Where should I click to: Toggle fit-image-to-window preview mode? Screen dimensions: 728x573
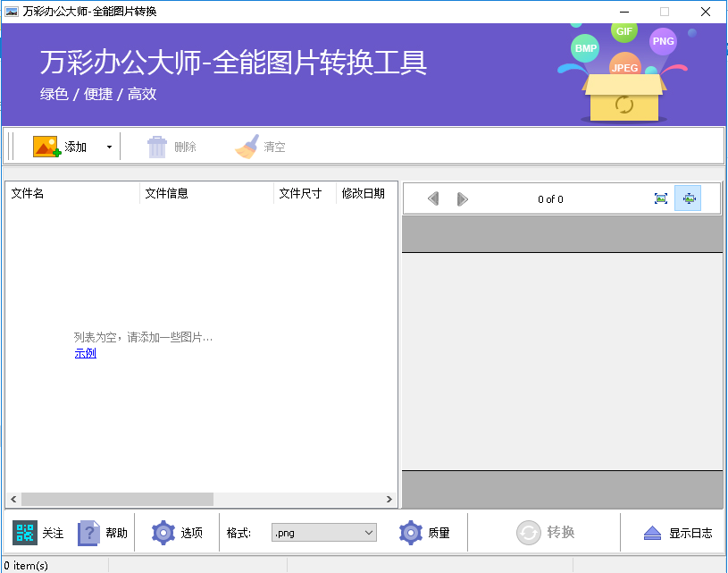(x=662, y=198)
